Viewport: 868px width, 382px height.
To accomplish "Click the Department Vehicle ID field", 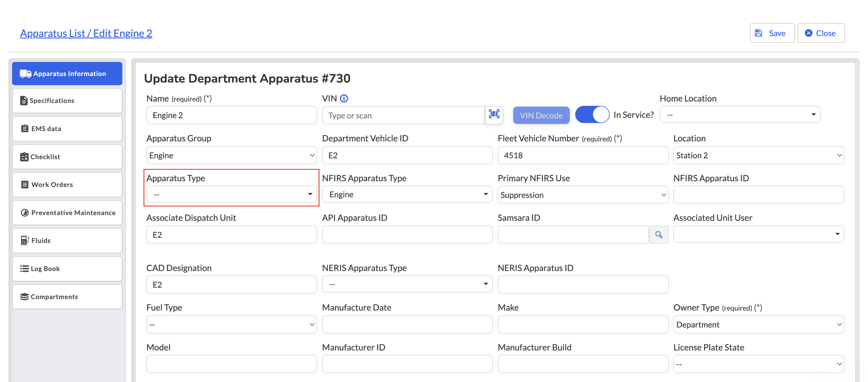I will [407, 155].
